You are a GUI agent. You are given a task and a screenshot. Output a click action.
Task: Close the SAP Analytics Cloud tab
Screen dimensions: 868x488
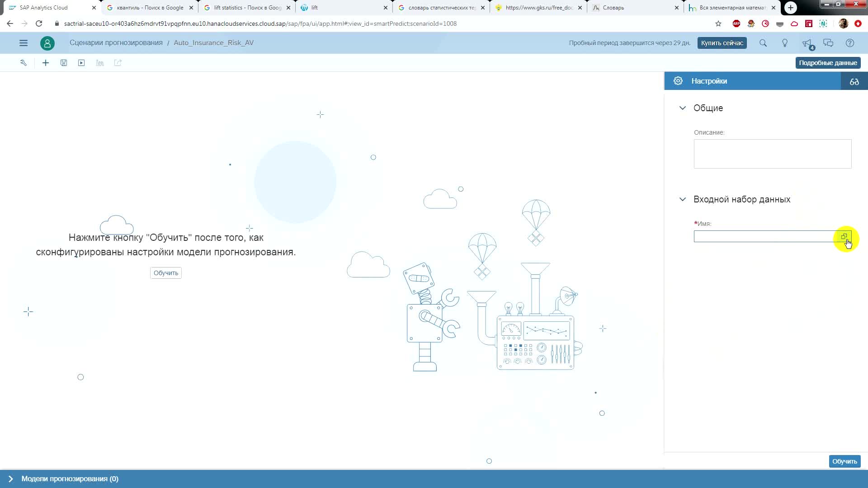(x=94, y=8)
